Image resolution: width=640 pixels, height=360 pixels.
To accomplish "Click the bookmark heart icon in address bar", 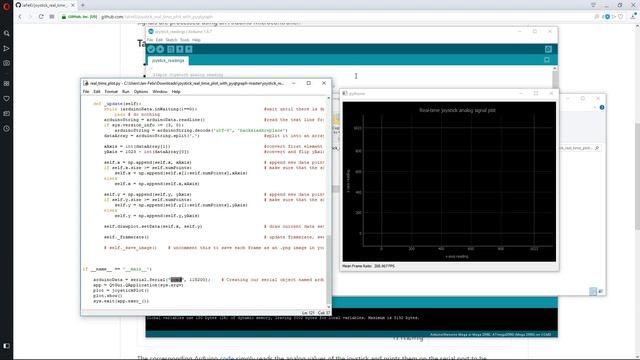I will 620,17.
